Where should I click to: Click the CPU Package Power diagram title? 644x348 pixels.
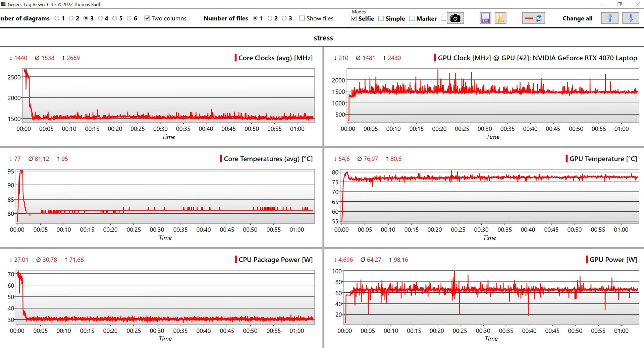click(x=275, y=260)
